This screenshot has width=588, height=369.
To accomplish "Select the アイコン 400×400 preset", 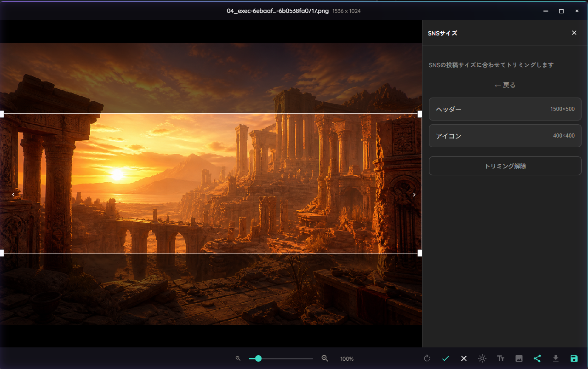I will [x=505, y=136].
